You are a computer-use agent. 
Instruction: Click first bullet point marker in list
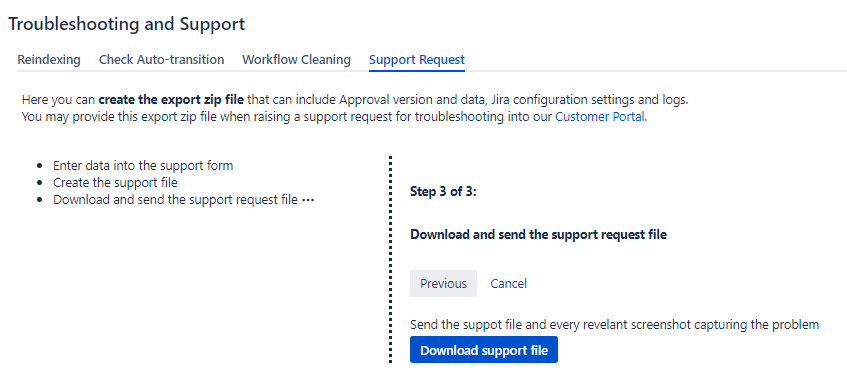[39, 166]
